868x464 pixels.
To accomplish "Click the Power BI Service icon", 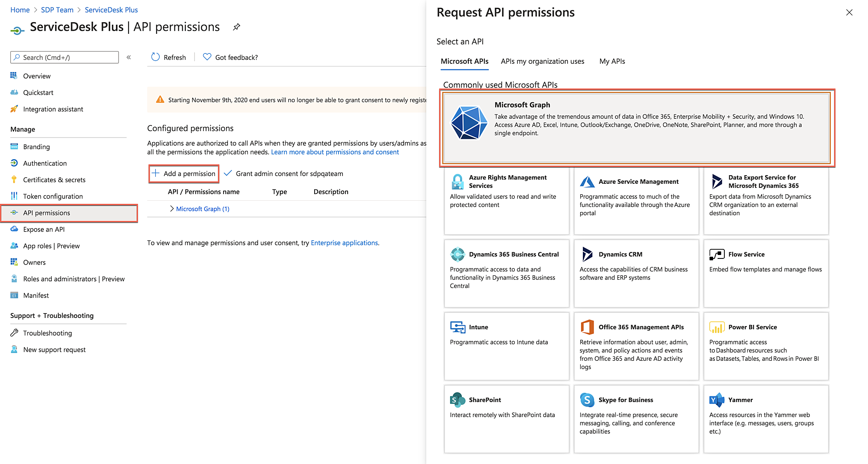I will pos(717,327).
